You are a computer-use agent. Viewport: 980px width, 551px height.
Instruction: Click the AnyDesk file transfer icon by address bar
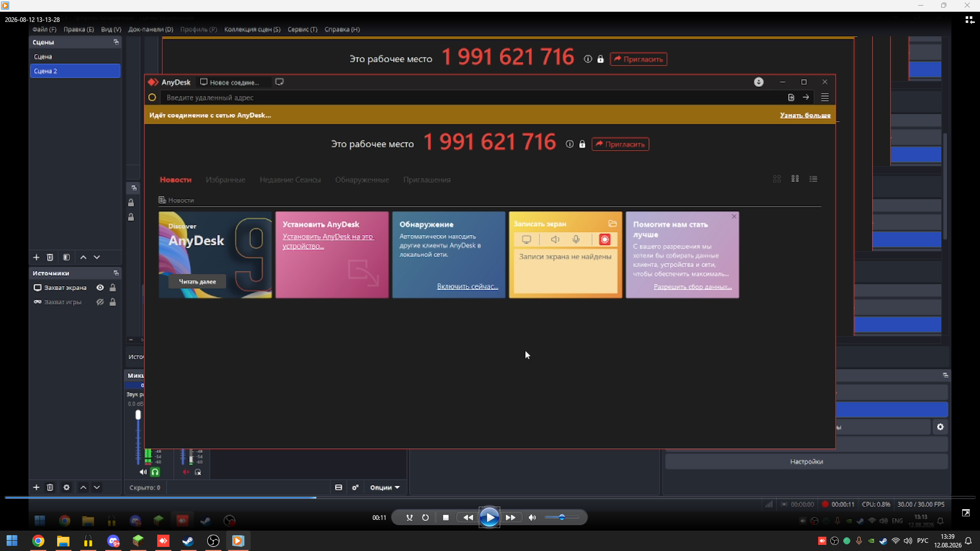(x=791, y=97)
